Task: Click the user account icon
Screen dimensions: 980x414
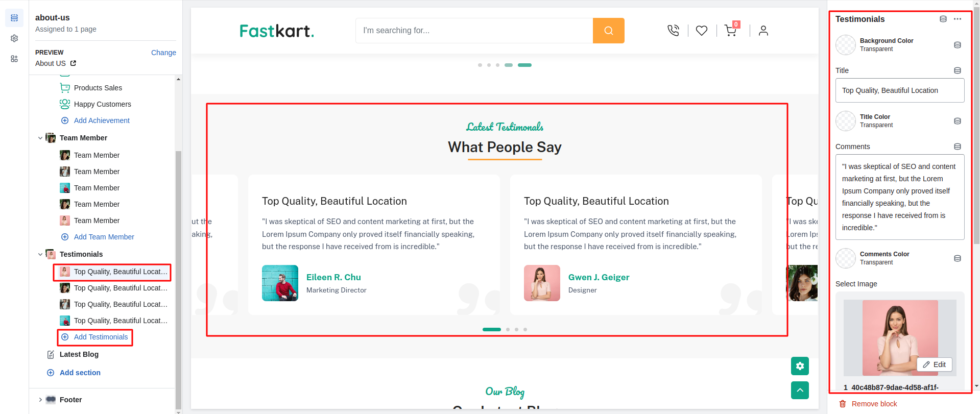Action: pos(763,31)
